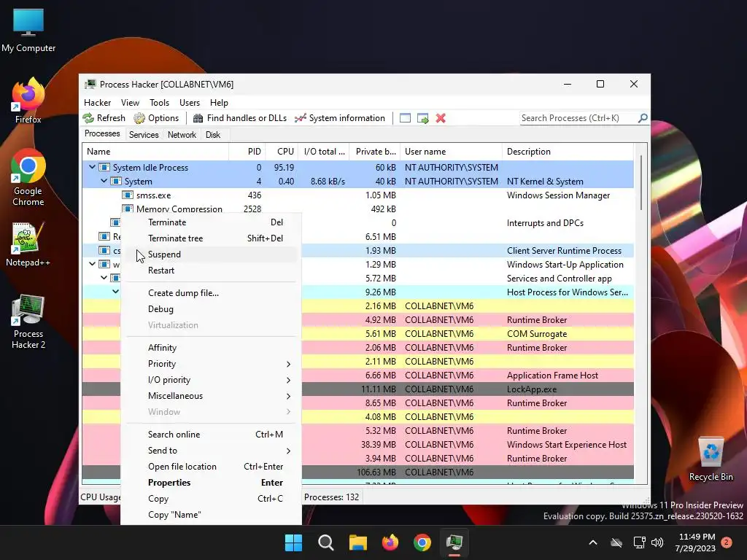Image resolution: width=747 pixels, height=560 pixels.
Task: Open Properties from context menu
Action: 211,483
